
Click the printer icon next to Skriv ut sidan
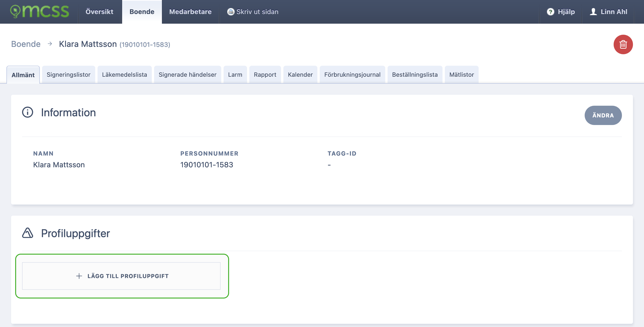tap(230, 12)
